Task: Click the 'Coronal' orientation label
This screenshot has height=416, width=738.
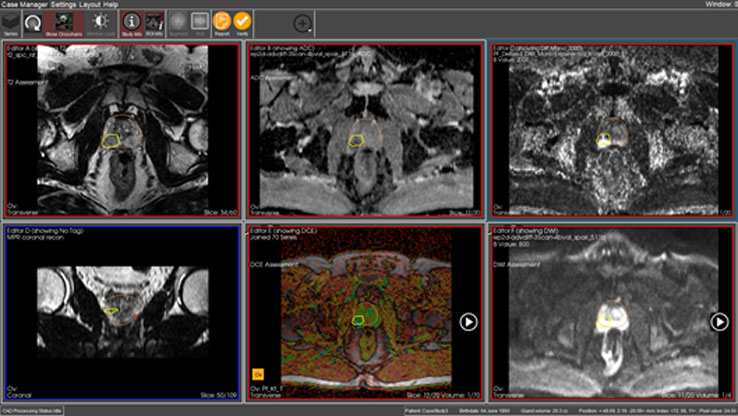Action: point(19,395)
